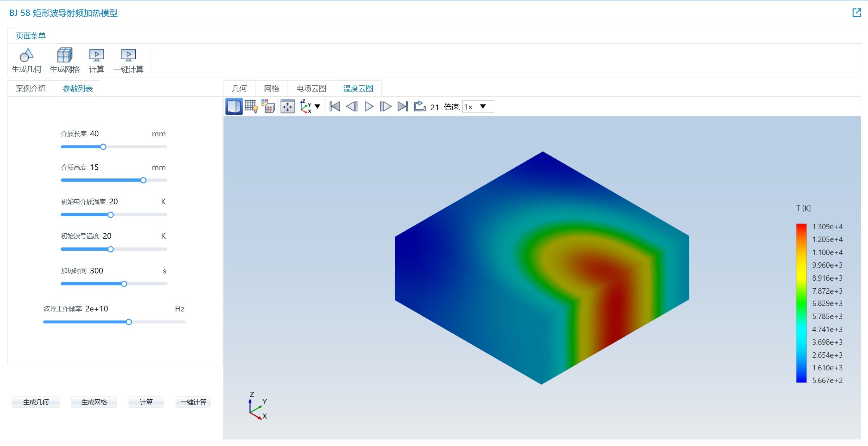
Task: Click the 波导工作频率 slider handle
Action: (129, 322)
